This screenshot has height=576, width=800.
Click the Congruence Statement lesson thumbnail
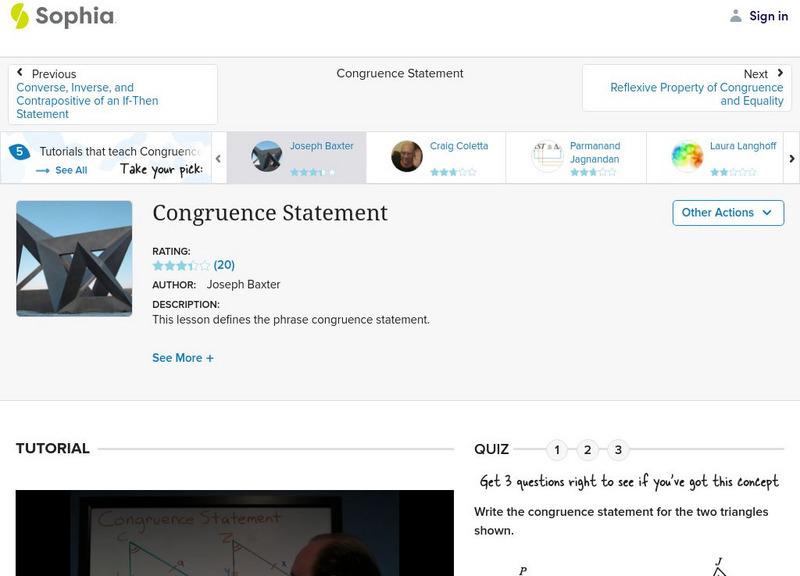(x=74, y=258)
